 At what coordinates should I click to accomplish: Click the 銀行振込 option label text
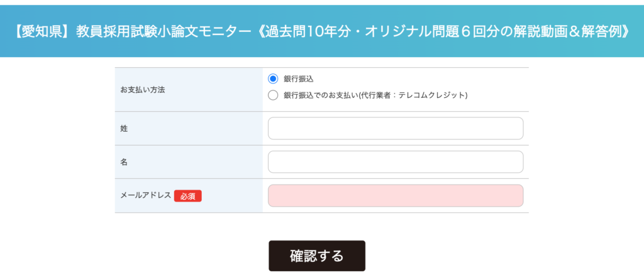pos(299,79)
